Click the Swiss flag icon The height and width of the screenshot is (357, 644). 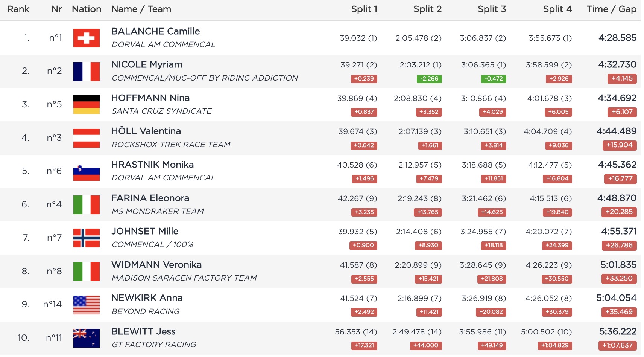(87, 38)
